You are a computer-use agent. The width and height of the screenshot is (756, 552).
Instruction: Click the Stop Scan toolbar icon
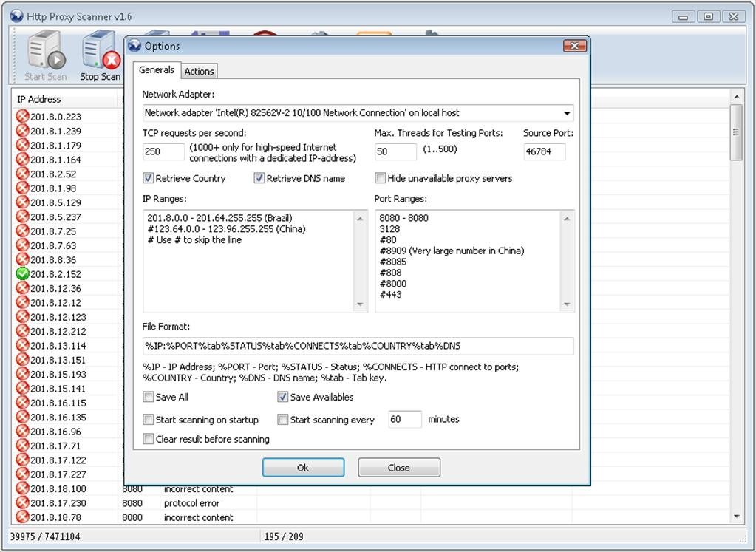(101, 50)
